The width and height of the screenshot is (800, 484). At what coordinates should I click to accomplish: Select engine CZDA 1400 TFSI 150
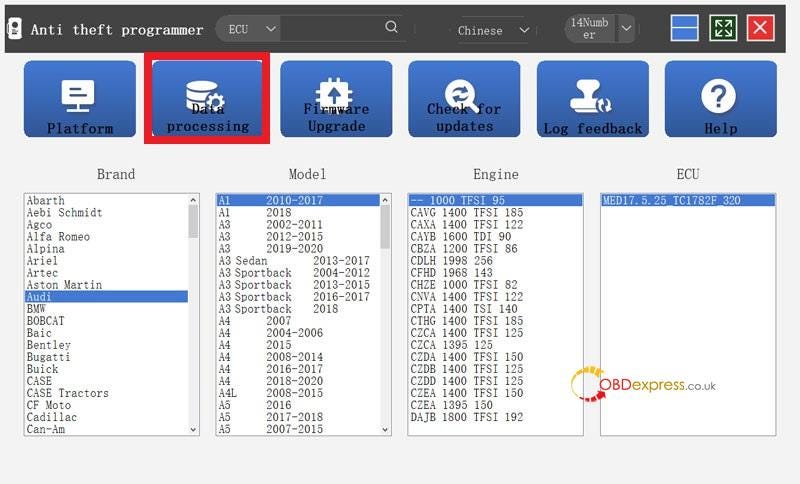pyautogui.click(x=495, y=357)
